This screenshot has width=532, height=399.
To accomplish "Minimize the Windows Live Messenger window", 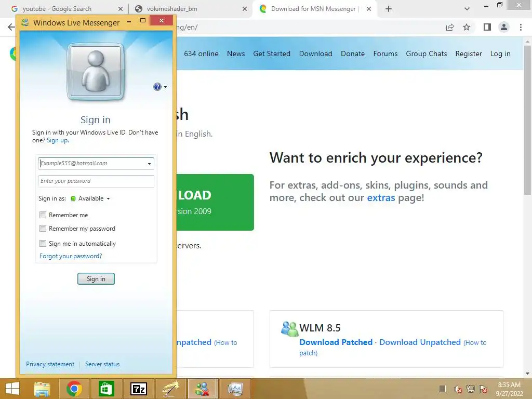I will (x=129, y=21).
